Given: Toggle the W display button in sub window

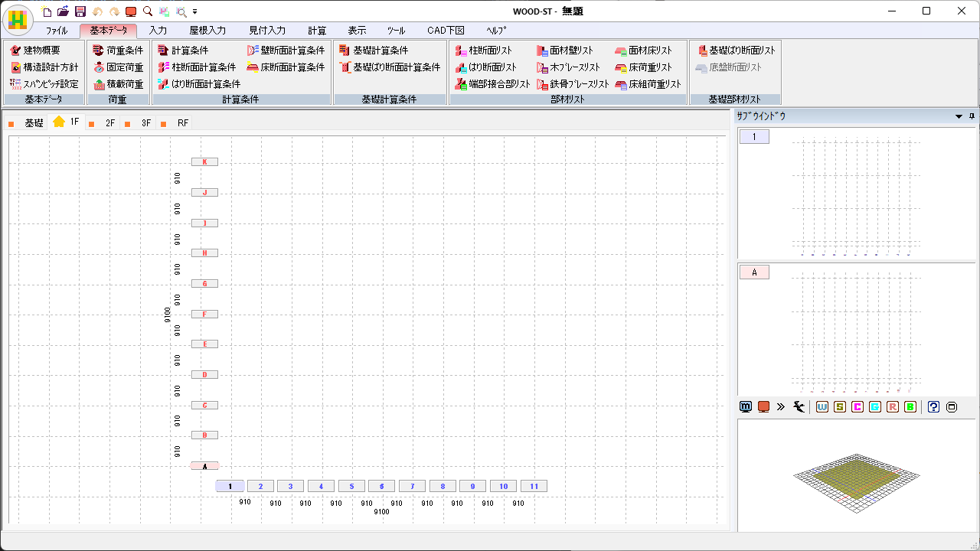Looking at the screenshot, I should (822, 407).
